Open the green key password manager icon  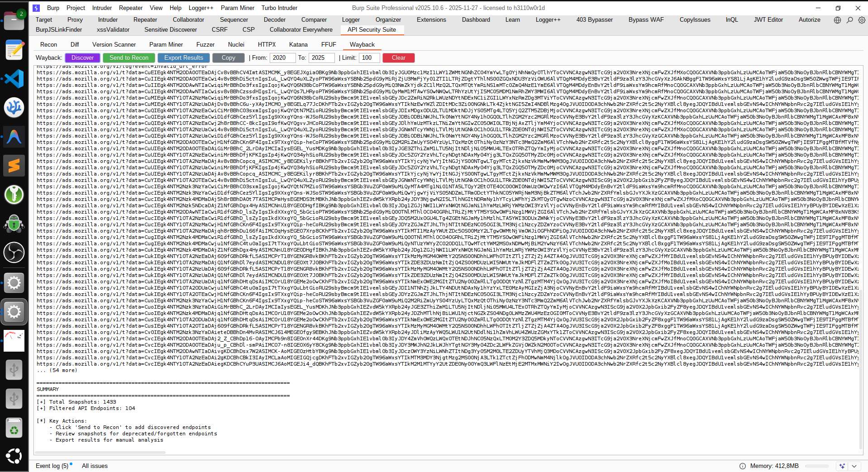(x=14, y=195)
